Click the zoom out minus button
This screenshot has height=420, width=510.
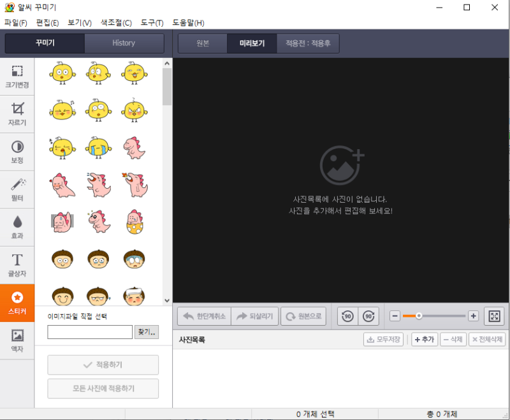point(395,316)
